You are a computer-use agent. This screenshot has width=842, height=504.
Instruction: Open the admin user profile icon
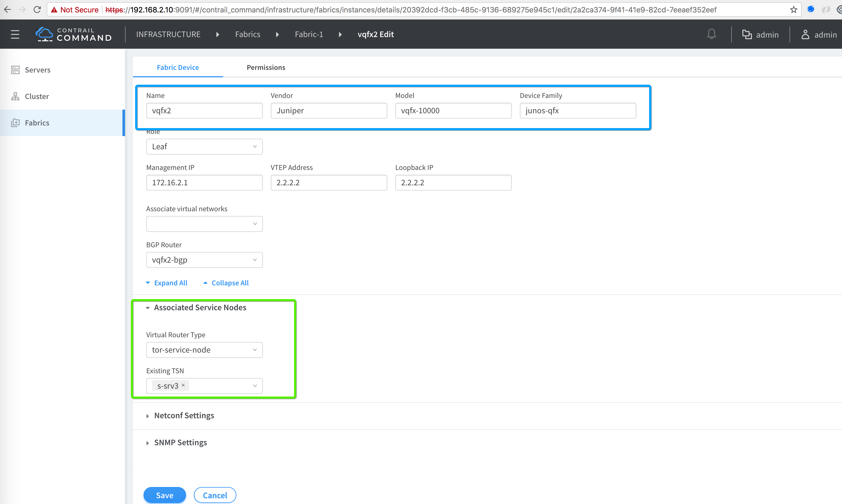pos(805,34)
